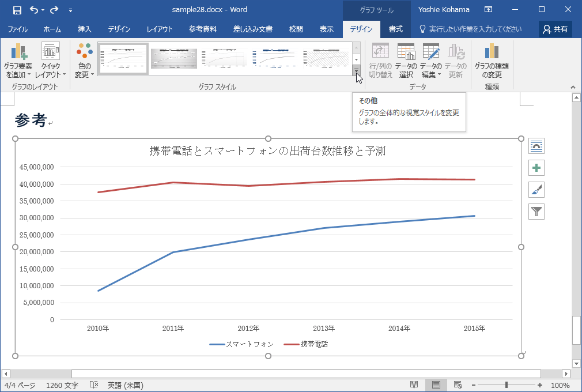Switch to Read Mode view

point(414,385)
